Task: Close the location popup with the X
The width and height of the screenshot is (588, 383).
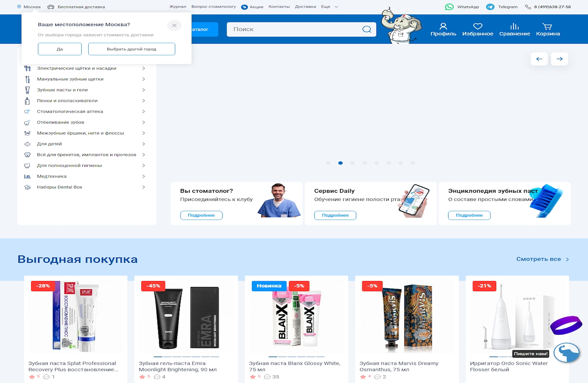Action: point(174,25)
